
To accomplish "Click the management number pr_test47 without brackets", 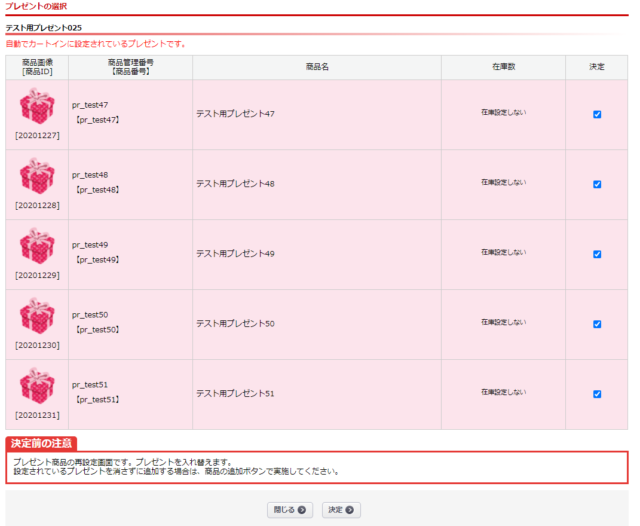I will tap(90, 105).
